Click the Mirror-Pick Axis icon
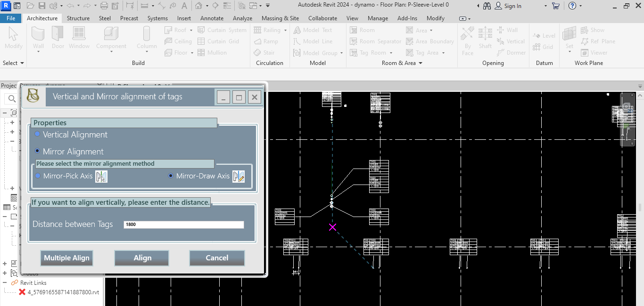 click(101, 177)
